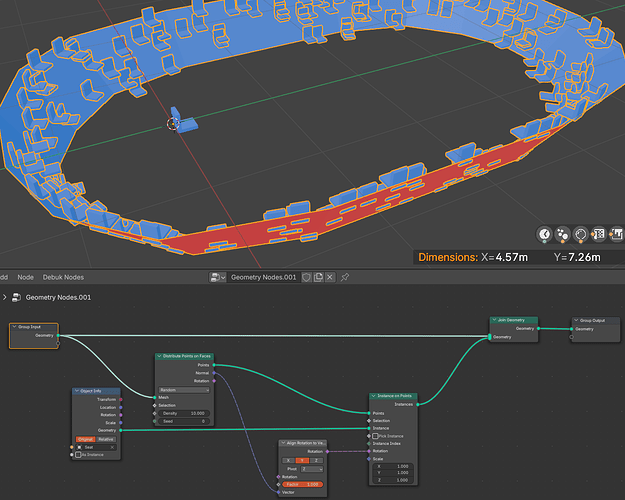The height and width of the screenshot is (500, 625).
Task: Click the Scale Z 1.000 field
Action: click(x=393, y=480)
